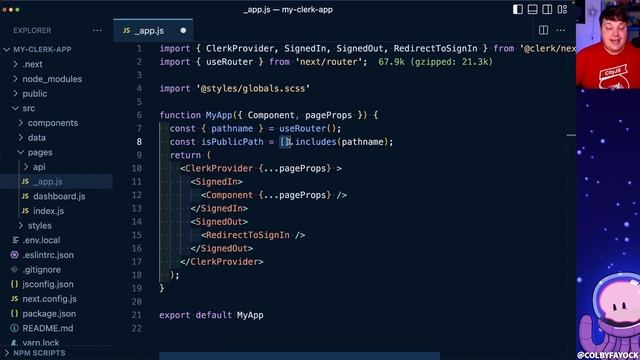
Task: Open package.json file
Action: tap(49, 314)
